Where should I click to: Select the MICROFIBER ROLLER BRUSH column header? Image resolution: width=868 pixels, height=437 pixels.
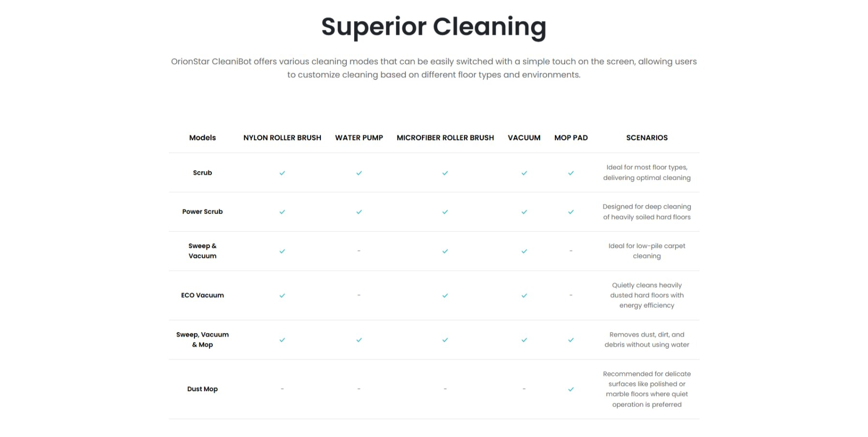tap(445, 138)
